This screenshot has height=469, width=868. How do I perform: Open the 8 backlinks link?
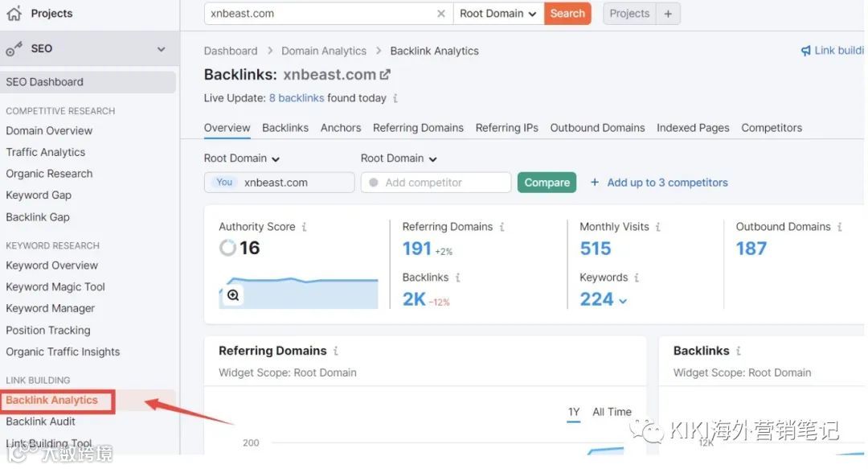296,98
